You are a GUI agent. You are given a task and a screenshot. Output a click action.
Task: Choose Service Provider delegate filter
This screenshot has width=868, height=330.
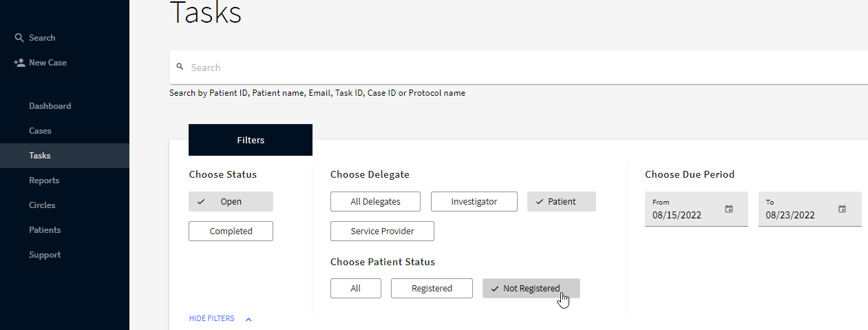tap(382, 231)
